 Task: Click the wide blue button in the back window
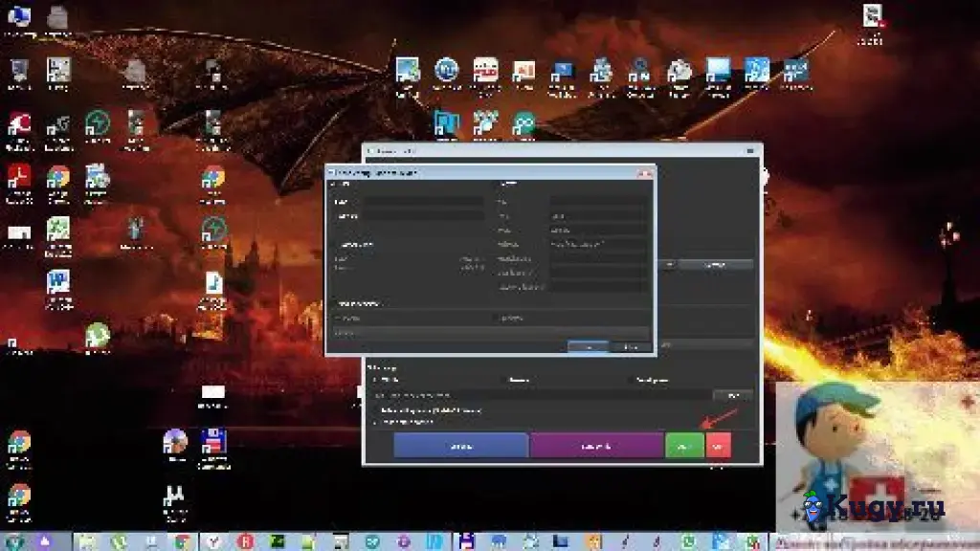461,446
